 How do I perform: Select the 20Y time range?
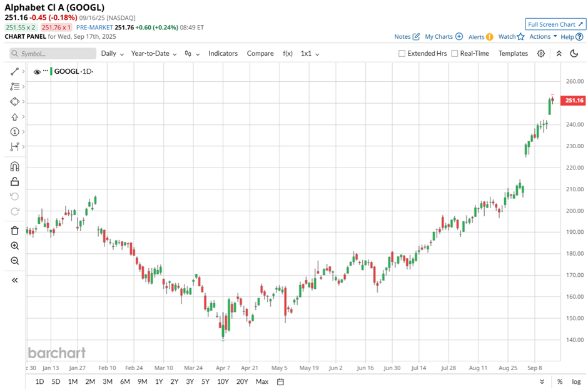point(242,381)
